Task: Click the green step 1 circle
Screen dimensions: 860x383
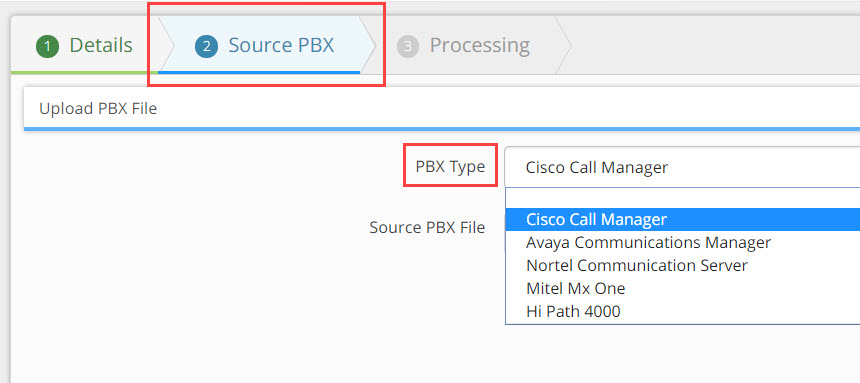Action: coord(47,47)
